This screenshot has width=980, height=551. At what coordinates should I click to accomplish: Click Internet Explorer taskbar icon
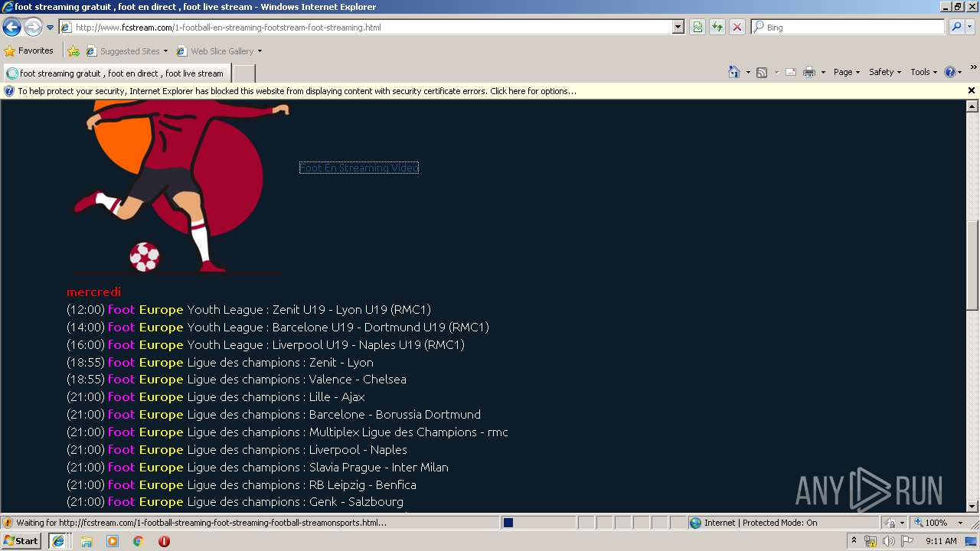(58, 541)
